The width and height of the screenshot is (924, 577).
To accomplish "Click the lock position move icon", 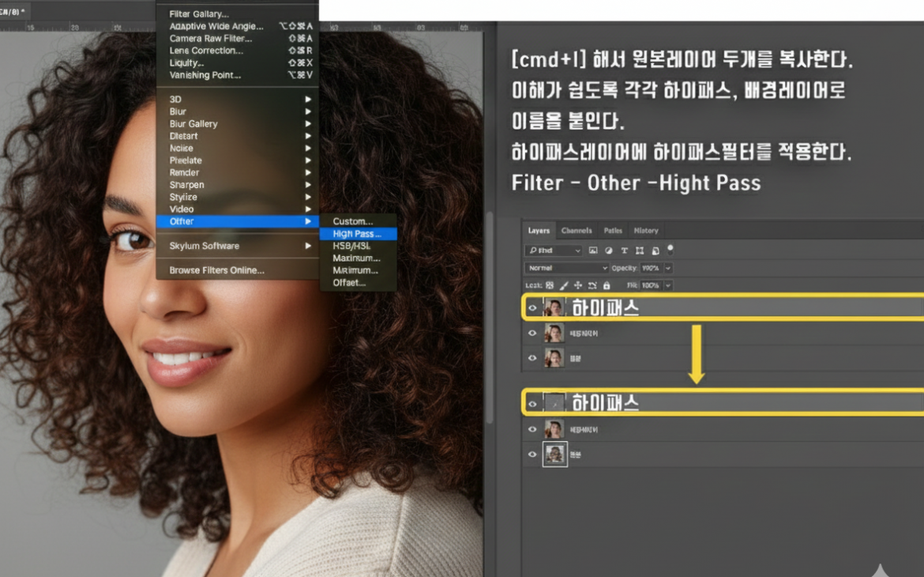I will click(x=578, y=285).
